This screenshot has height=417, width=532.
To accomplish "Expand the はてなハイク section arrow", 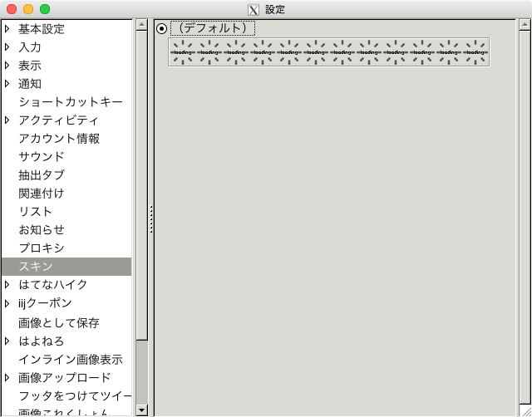I will pos(7,285).
